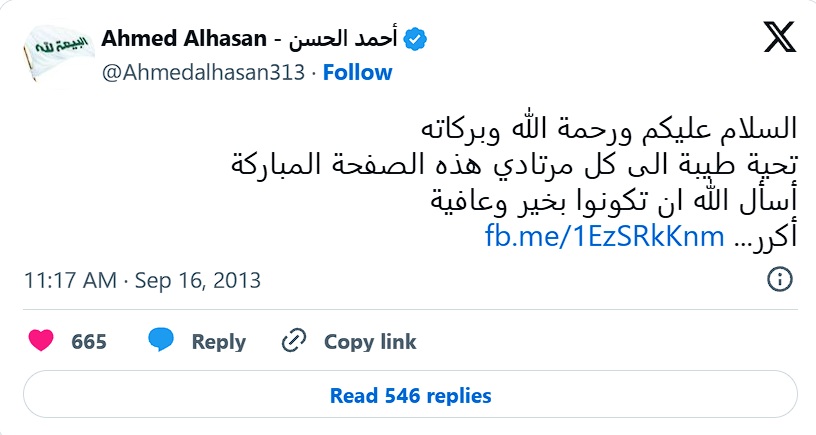
Task: Select the Copy link text
Action: pos(370,341)
